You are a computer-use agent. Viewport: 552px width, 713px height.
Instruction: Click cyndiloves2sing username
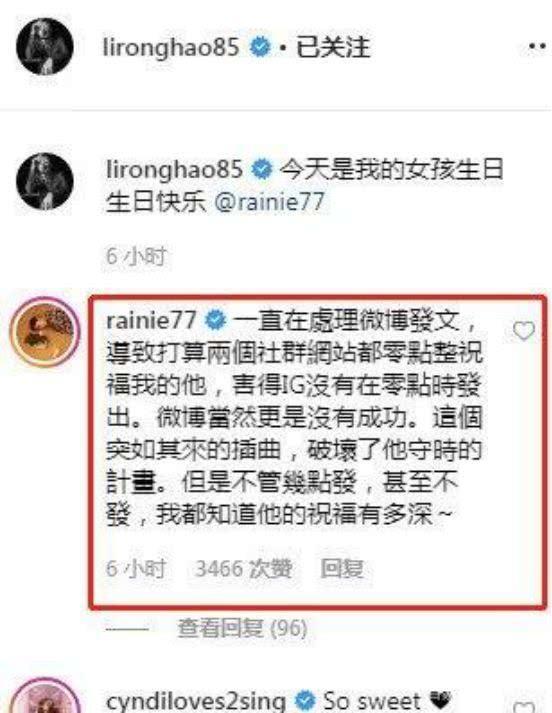[196, 702]
